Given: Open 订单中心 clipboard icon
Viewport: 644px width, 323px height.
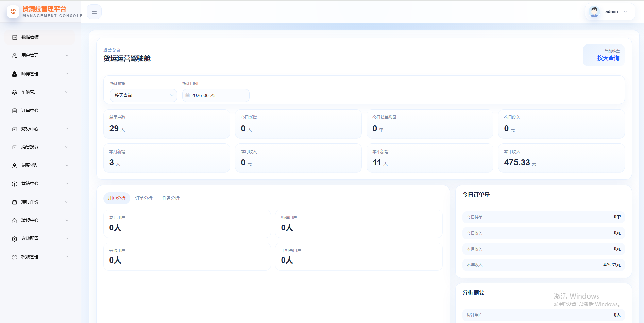Looking at the screenshot, I should pyautogui.click(x=15, y=111).
